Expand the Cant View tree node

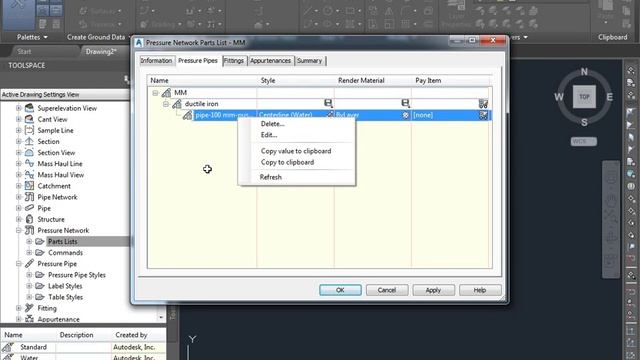pos(19,119)
